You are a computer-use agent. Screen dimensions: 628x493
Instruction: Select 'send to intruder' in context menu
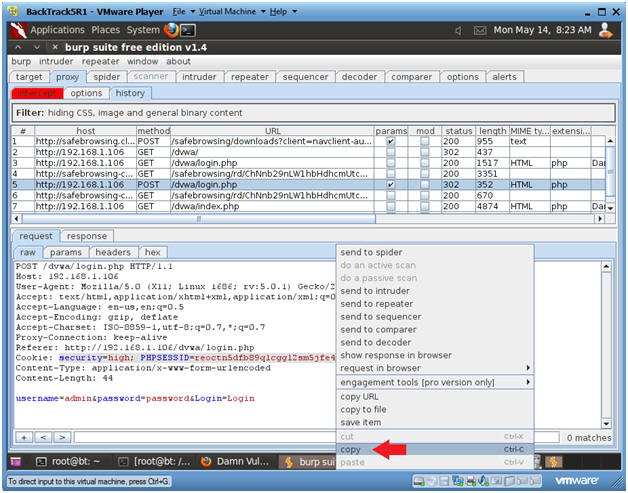[x=435, y=291]
